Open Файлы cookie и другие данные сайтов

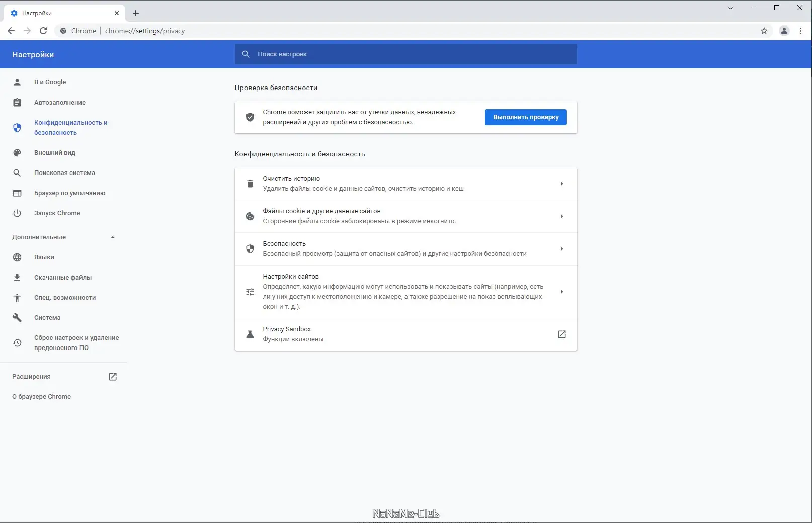(x=406, y=216)
